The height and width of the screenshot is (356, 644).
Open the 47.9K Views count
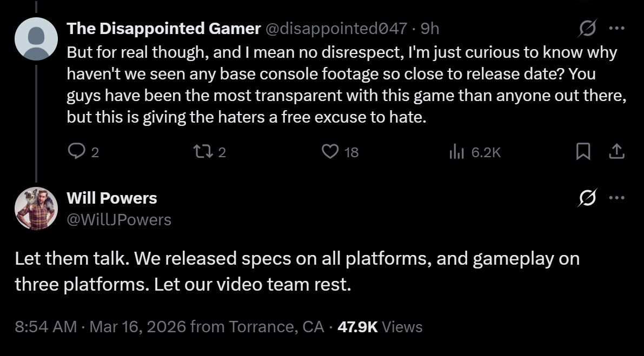380,327
